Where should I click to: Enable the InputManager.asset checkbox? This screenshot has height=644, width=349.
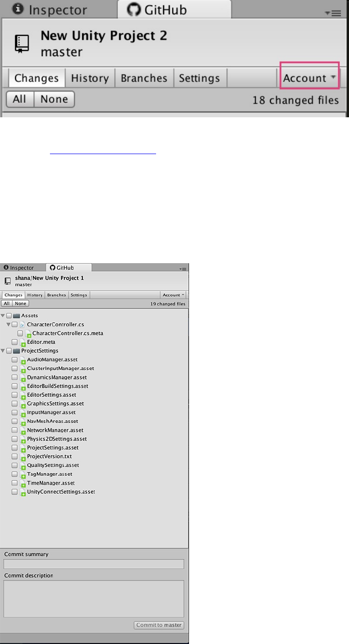[x=15, y=412]
